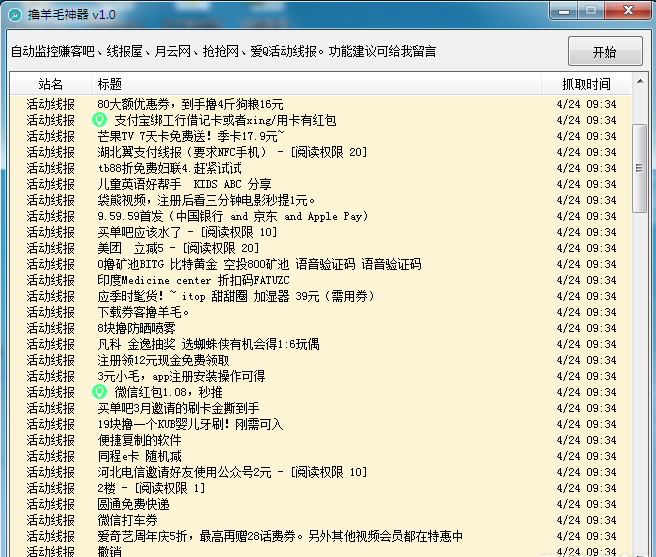Maximize the 撸羊毛神器 window
The width and height of the screenshot is (656, 557).
pyautogui.click(x=591, y=11)
